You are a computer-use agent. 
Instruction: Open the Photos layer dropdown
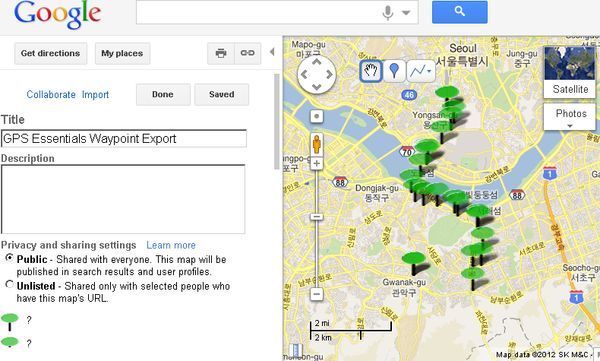pyautogui.click(x=570, y=117)
